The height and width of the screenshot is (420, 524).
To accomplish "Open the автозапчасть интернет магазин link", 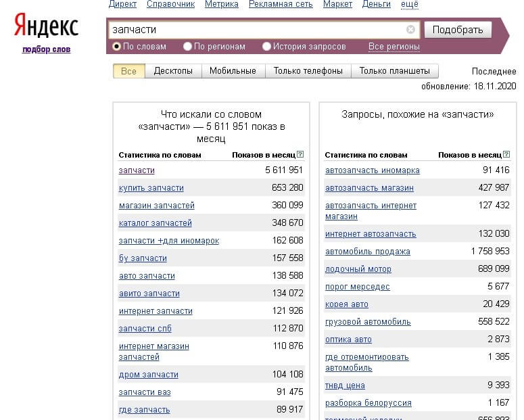I will (x=371, y=210).
